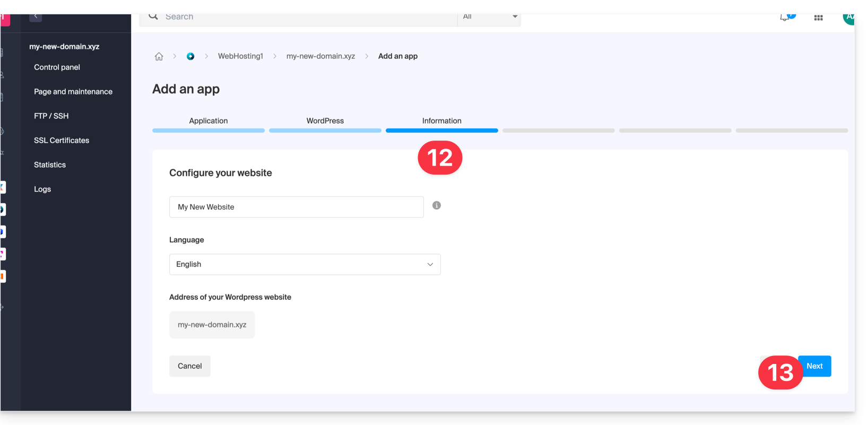Click the my-new-domain.xyz address box
Image resolution: width=868 pixels, height=425 pixels.
(x=212, y=325)
